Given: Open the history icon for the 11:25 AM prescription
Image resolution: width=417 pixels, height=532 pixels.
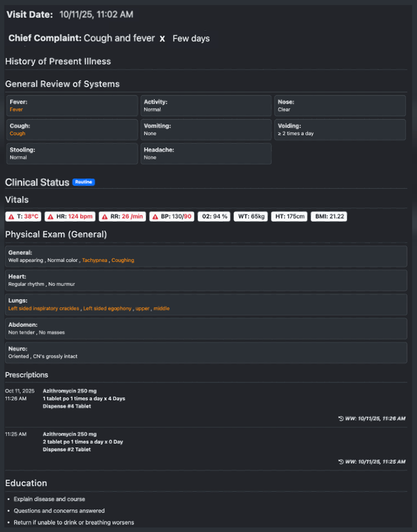Looking at the screenshot, I should 340,462.
